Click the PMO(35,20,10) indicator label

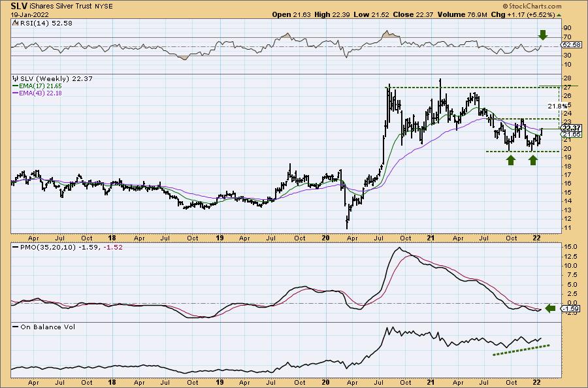click(48, 248)
